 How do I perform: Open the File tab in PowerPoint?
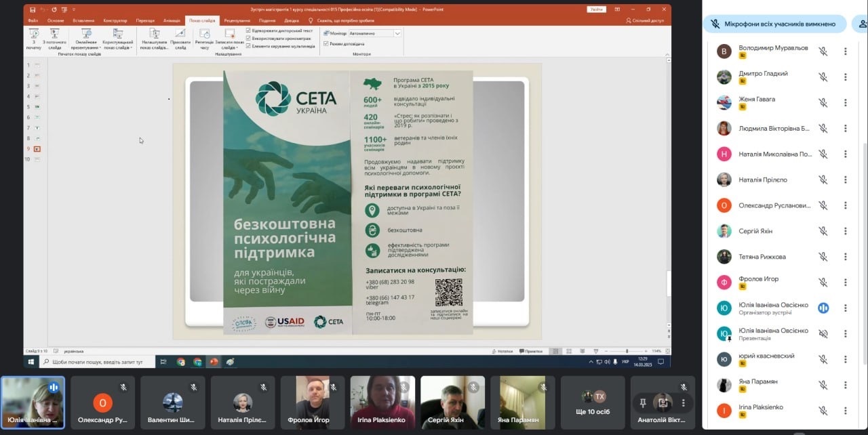point(33,20)
